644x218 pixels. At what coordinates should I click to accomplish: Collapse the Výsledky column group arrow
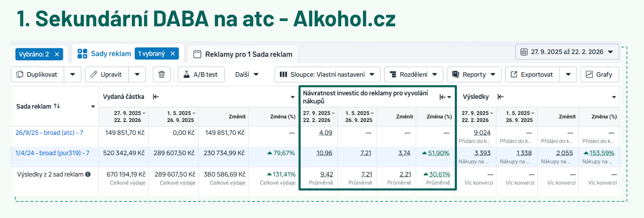pyautogui.click(x=501, y=97)
